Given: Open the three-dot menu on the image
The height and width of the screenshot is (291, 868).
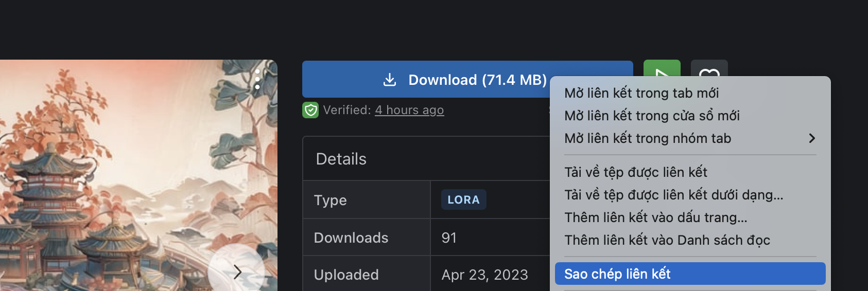Looking at the screenshot, I should [x=257, y=80].
